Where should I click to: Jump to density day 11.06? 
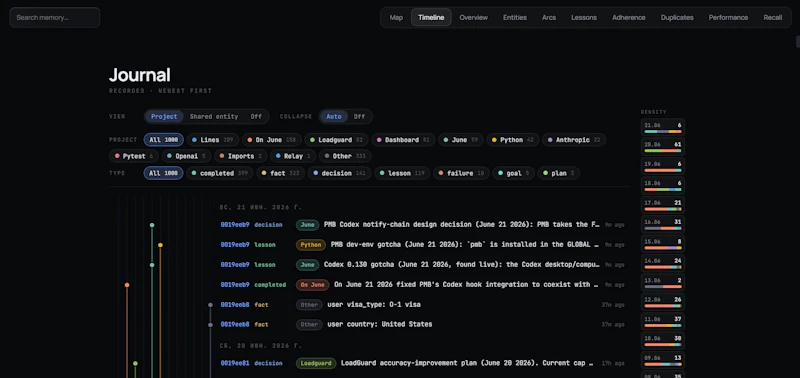[663, 321]
